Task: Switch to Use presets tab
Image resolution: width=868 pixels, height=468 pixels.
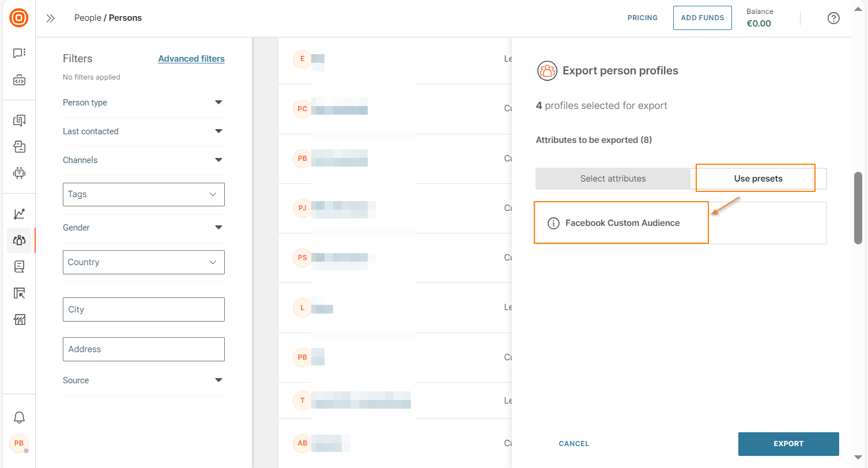Action: tap(758, 179)
